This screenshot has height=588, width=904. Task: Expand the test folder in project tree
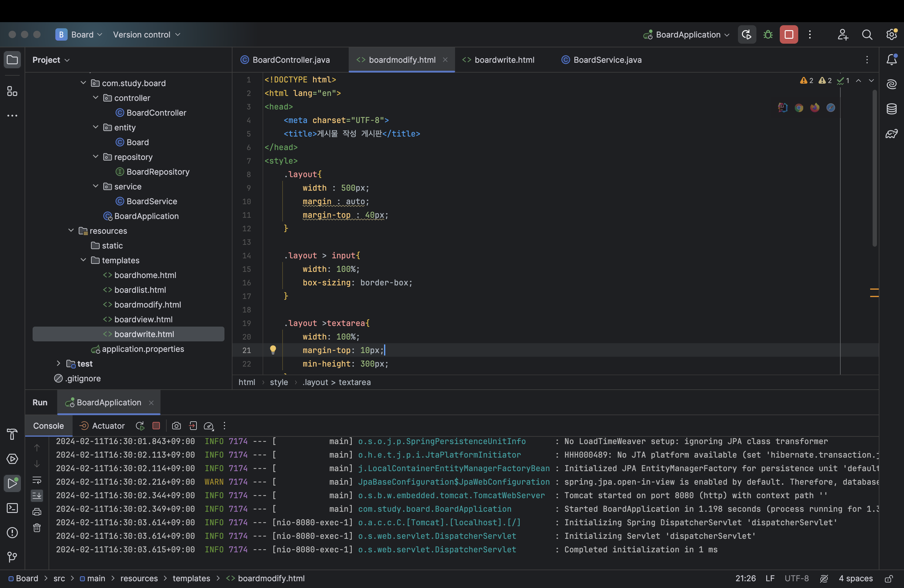pos(58,364)
